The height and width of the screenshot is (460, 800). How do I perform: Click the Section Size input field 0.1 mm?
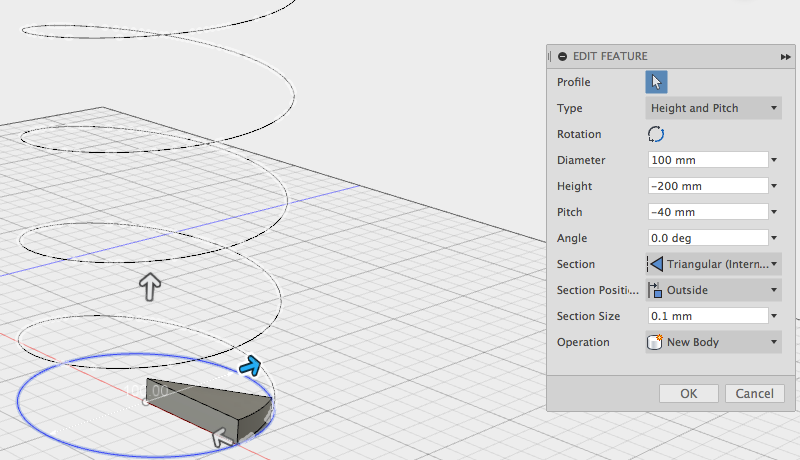click(x=708, y=316)
